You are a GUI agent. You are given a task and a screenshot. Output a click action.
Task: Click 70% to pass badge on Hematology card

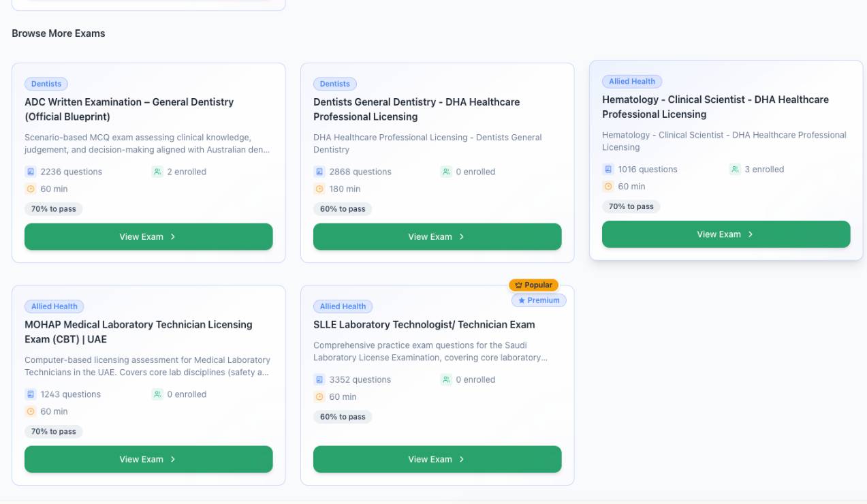(631, 206)
